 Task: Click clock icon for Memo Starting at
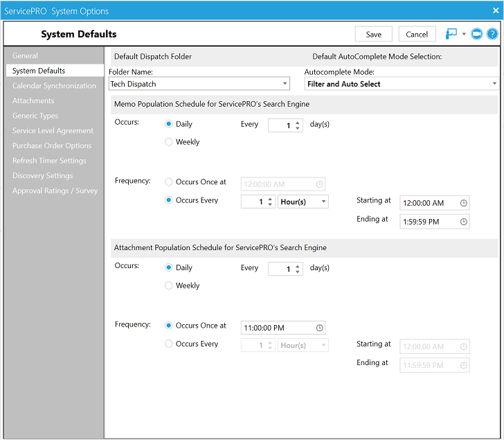464,203
